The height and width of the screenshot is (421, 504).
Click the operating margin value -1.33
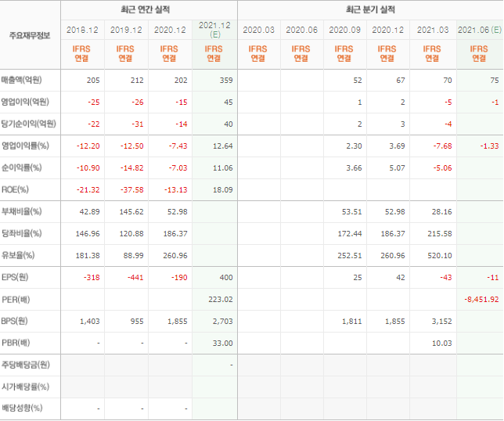point(490,146)
